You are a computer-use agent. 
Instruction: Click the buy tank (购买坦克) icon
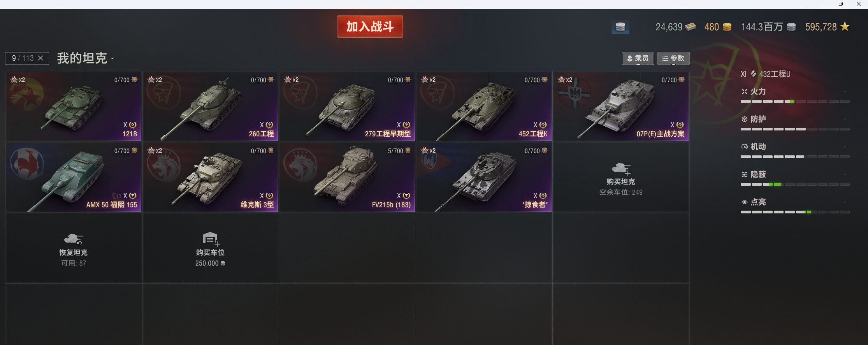click(x=621, y=169)
